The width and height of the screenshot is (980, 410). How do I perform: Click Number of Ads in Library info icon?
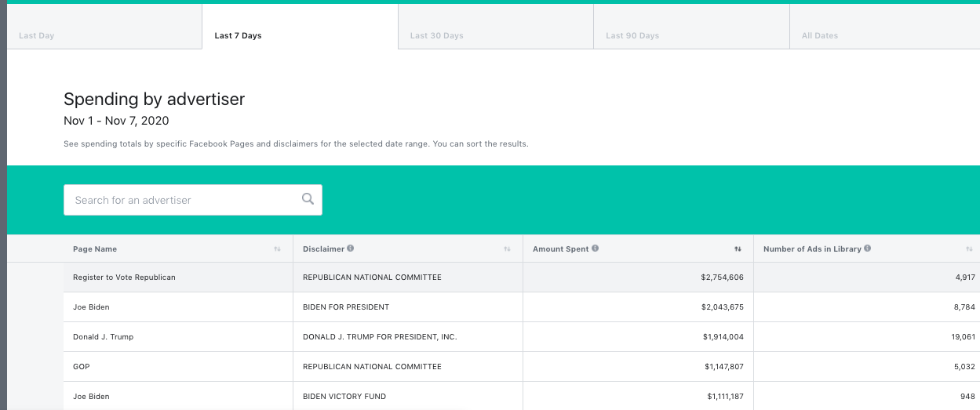pyautogui.click(x=867, y=249)
